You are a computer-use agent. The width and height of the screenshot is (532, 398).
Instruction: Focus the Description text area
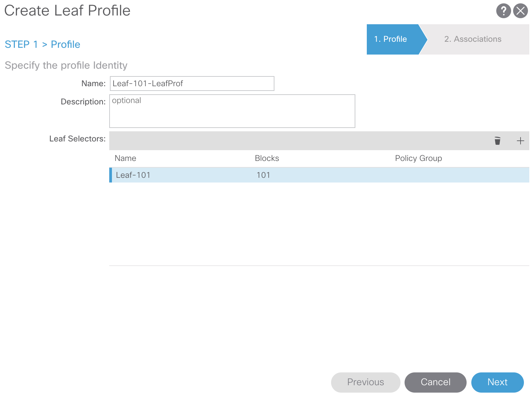pyautogui.click(x=232, y=111)
